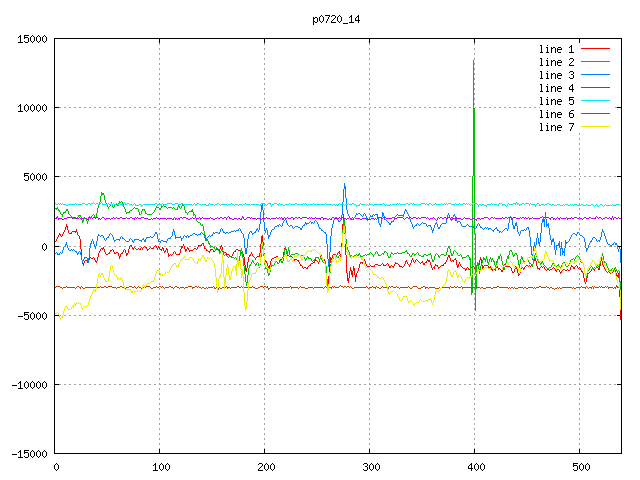Image resolution: width=640 pixels, height=480 pixels.
Task: Click the red sample swatch for line 1
Action: (x=596, y=49)
